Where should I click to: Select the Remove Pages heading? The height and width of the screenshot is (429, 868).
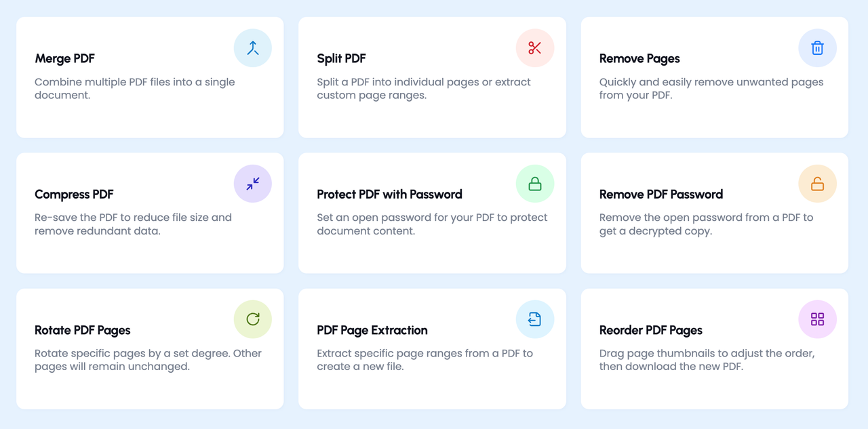[639, 59]
